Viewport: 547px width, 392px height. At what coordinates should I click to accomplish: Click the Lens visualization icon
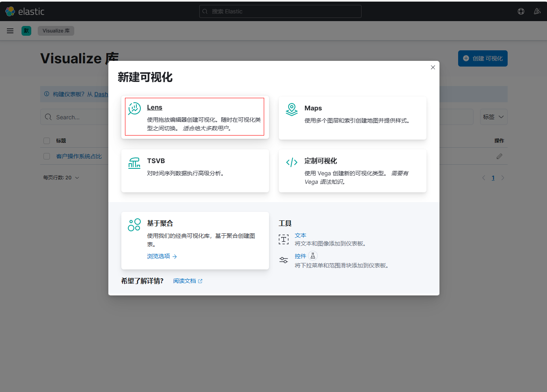(134, 108)
